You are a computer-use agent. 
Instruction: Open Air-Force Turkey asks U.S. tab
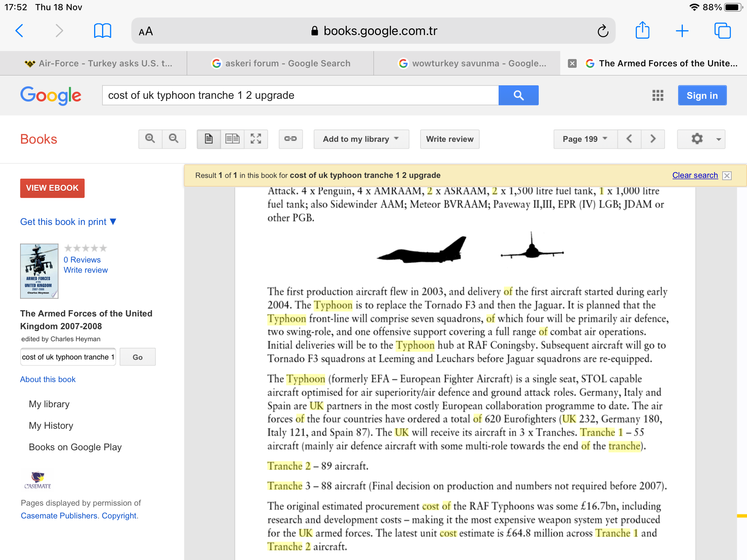(98, 63)
